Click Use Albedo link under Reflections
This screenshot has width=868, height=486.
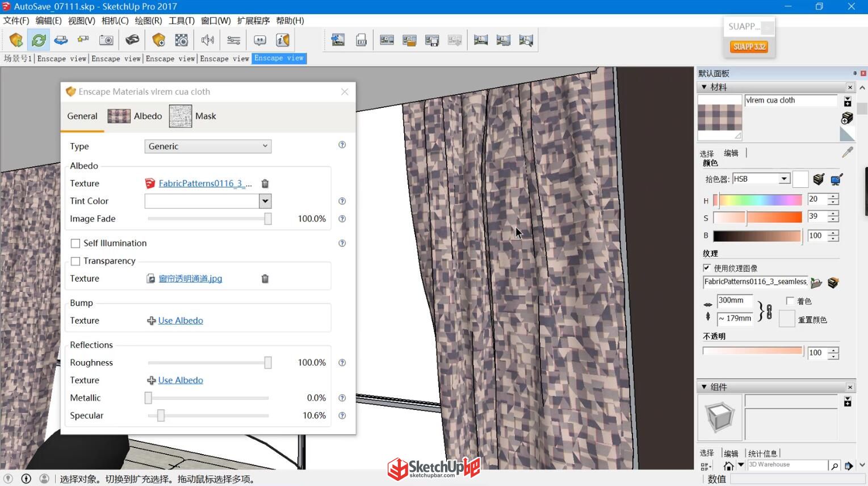tap(181, 380)
